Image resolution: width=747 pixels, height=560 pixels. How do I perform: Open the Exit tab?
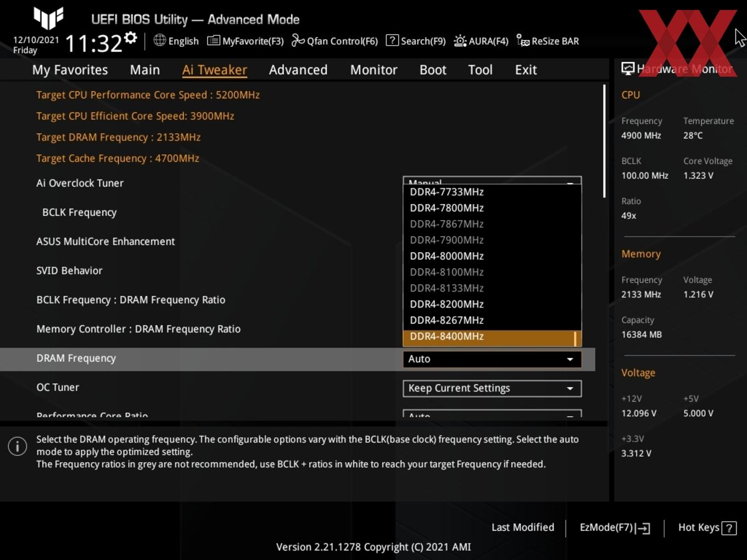coord(526,70)
